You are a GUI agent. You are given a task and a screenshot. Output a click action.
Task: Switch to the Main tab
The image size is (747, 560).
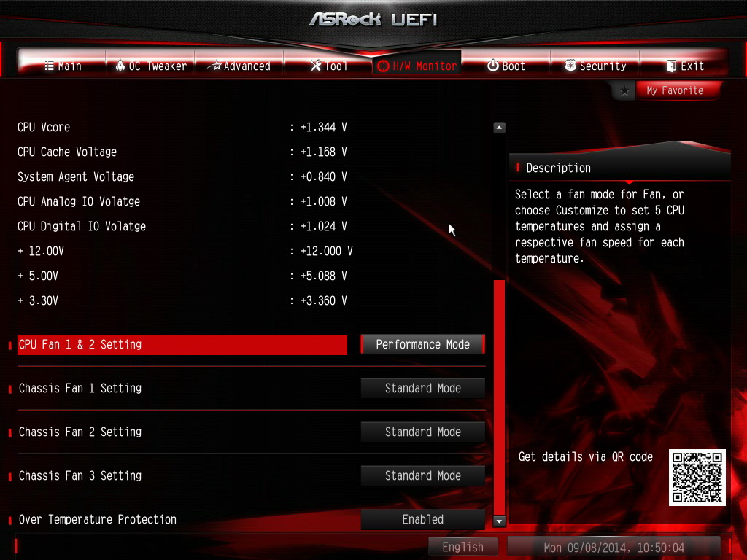[x=63, y=66]
